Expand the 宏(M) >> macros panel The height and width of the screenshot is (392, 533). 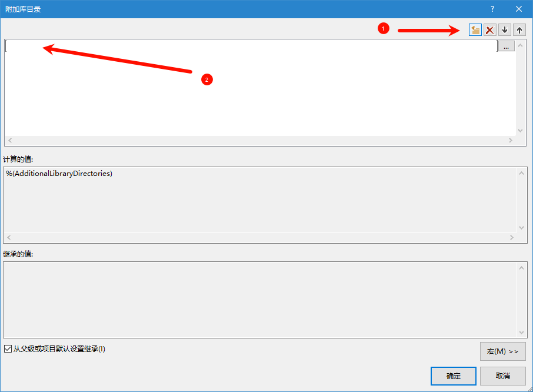[502, 351]
